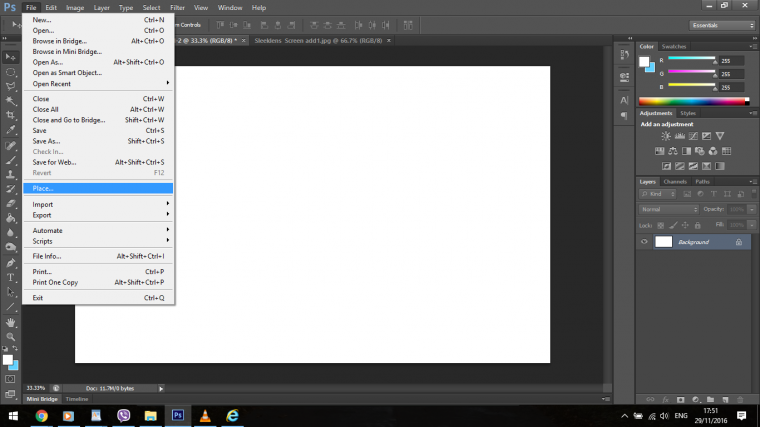The width and height of the screenshot is (760, 427).
Task: Add a Curves adjustment
Action: coord(693,136)
